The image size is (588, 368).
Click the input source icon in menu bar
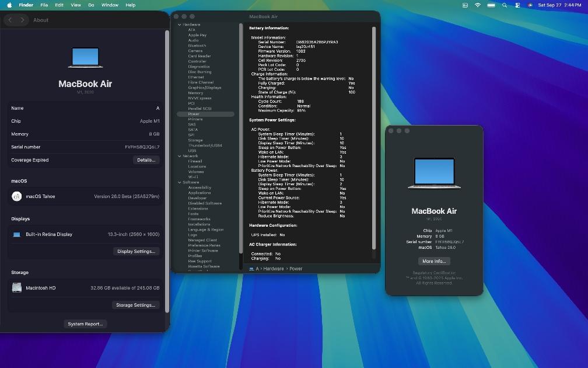coord(465,5)
